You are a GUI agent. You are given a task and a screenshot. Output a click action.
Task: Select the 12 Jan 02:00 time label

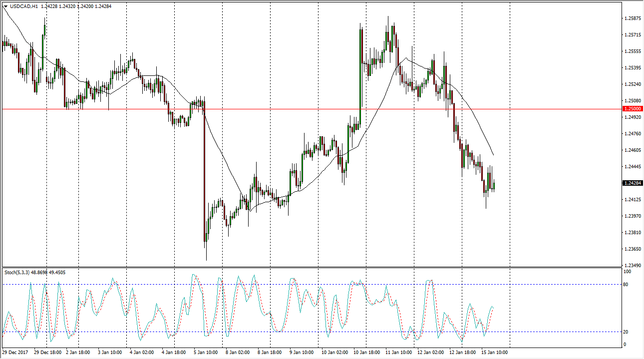[x=429, y=352]
